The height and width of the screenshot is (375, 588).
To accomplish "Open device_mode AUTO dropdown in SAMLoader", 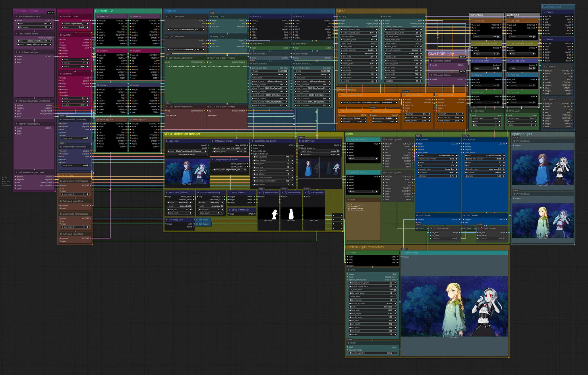I will 230,152.
